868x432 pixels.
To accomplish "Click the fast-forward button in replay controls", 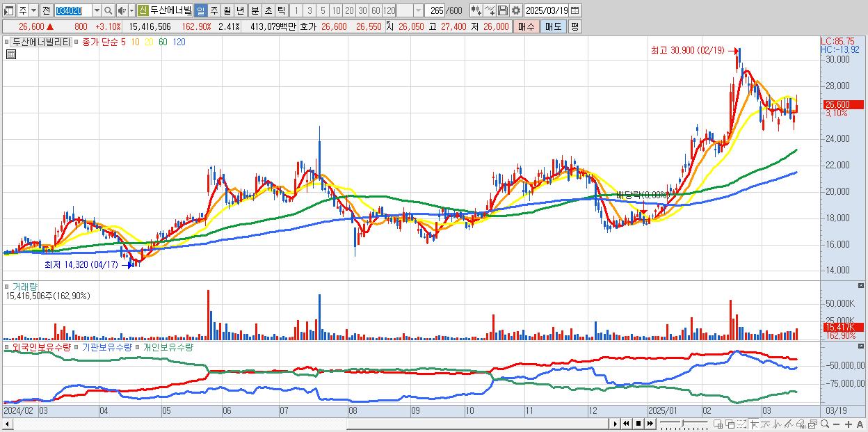I will tap(650, 424).
